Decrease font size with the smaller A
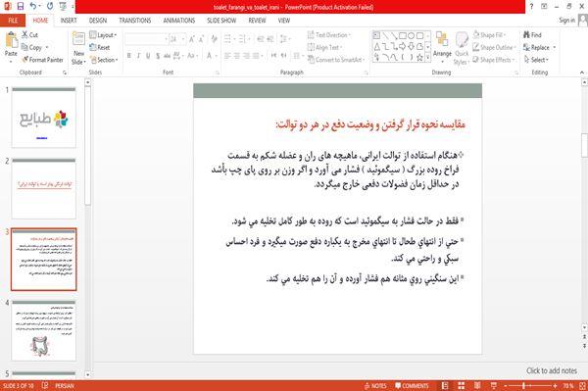588x391 pixels. pos(201,39)
